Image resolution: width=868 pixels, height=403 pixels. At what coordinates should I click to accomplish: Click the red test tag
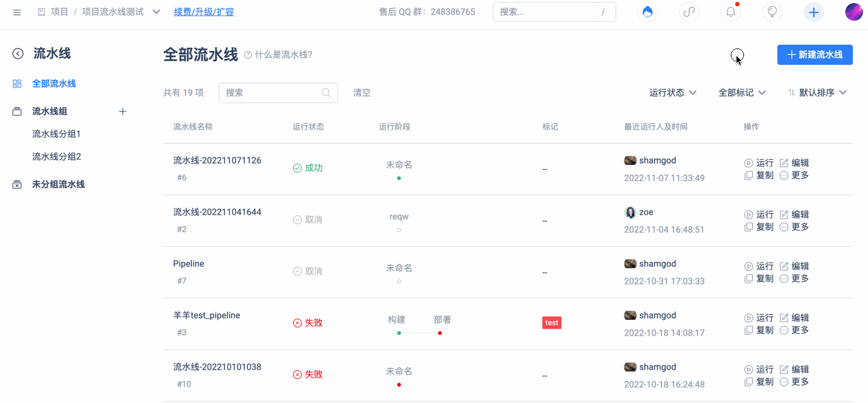pos(551,322)
